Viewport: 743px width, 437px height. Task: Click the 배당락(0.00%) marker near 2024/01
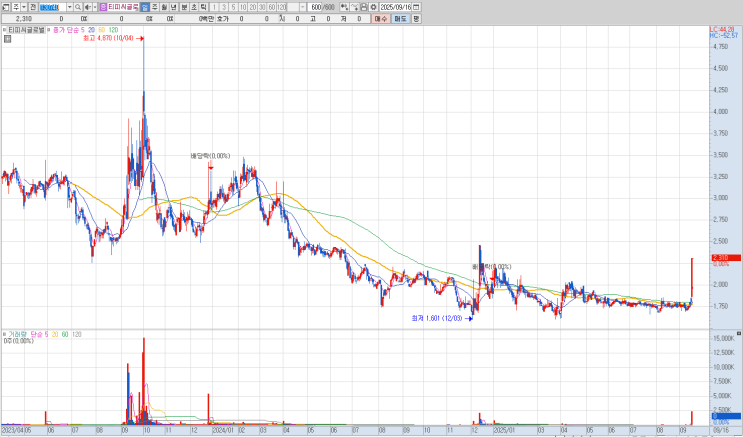point(210,155)
